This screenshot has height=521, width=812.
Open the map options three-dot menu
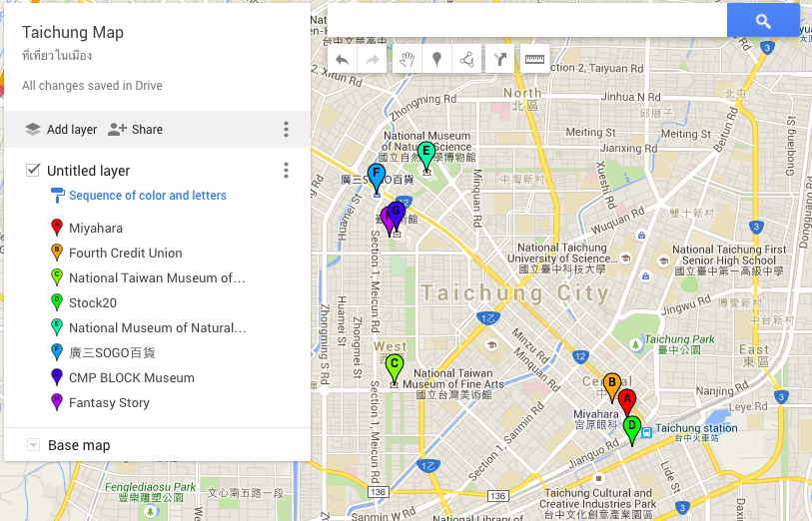286,130
